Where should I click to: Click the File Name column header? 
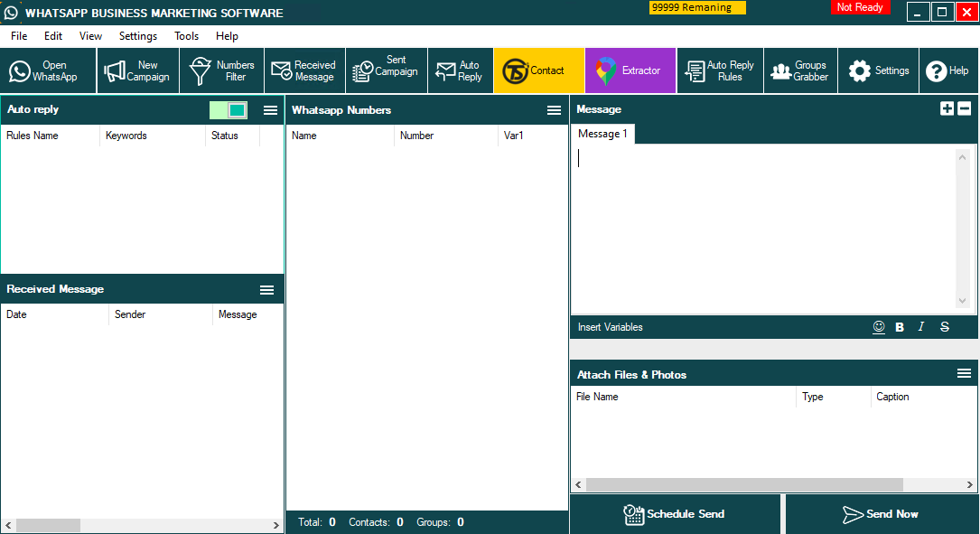tap(683, 397)
